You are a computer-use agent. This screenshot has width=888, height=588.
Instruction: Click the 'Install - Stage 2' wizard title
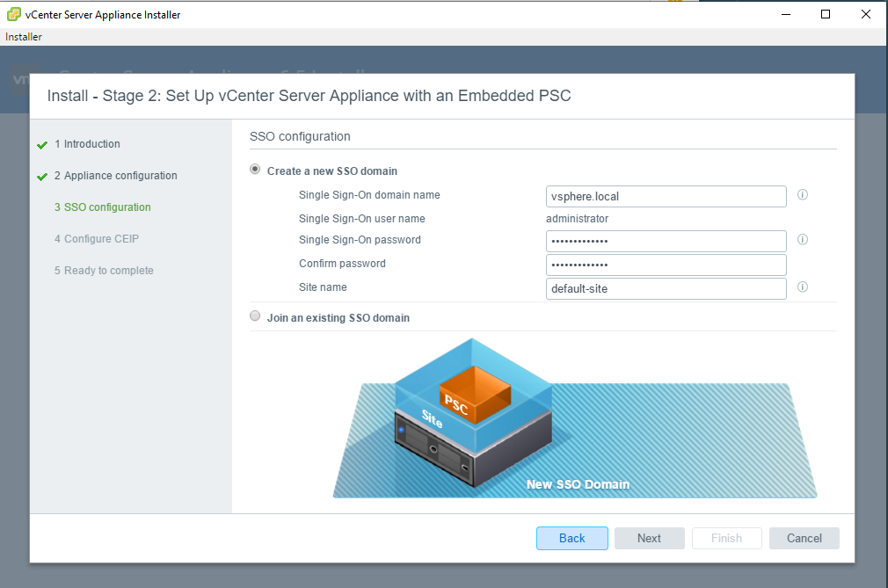[309, 96]
